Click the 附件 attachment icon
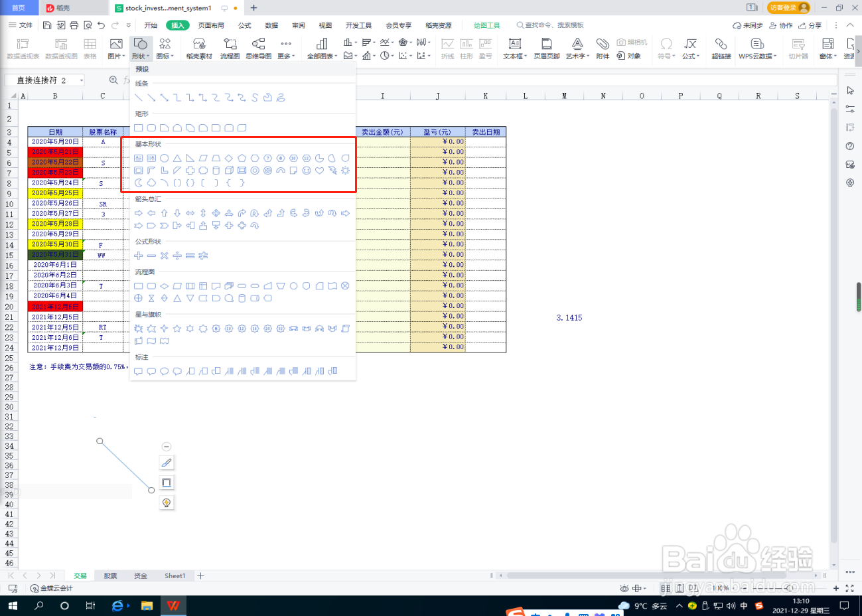This screenshot has width=862, height=616. click(x=603, y=49)
